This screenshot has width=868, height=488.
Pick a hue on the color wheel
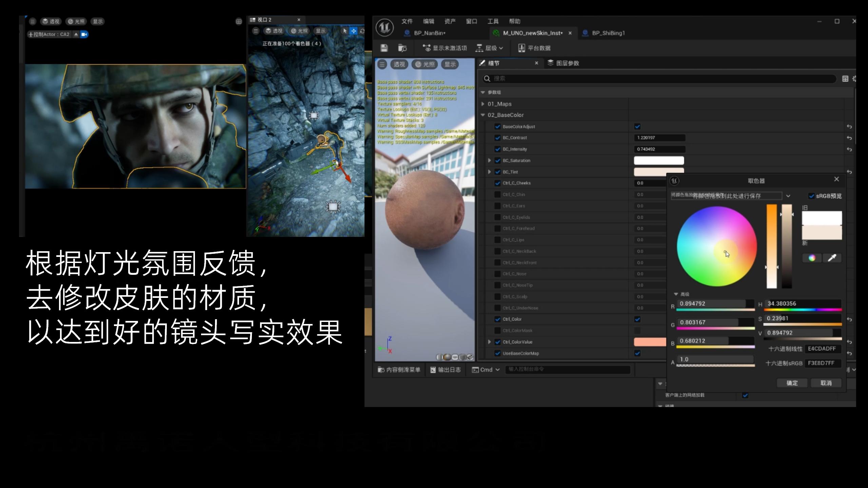tap(717, 246)
